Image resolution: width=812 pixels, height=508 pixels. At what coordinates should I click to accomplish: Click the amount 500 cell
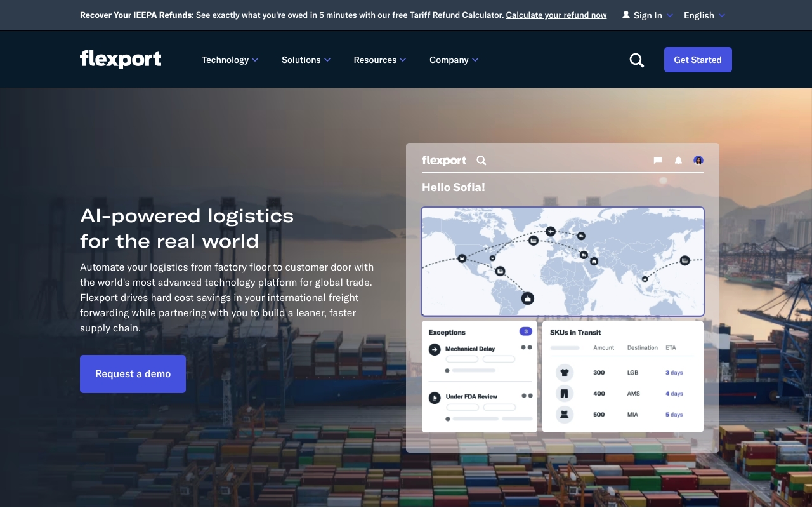tap(599, 415)
